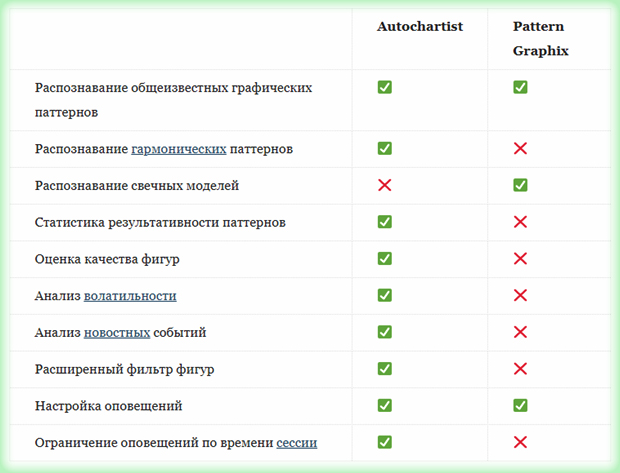
Task: Click Autochartist check for Анализ волатильности
Action: 384,296
